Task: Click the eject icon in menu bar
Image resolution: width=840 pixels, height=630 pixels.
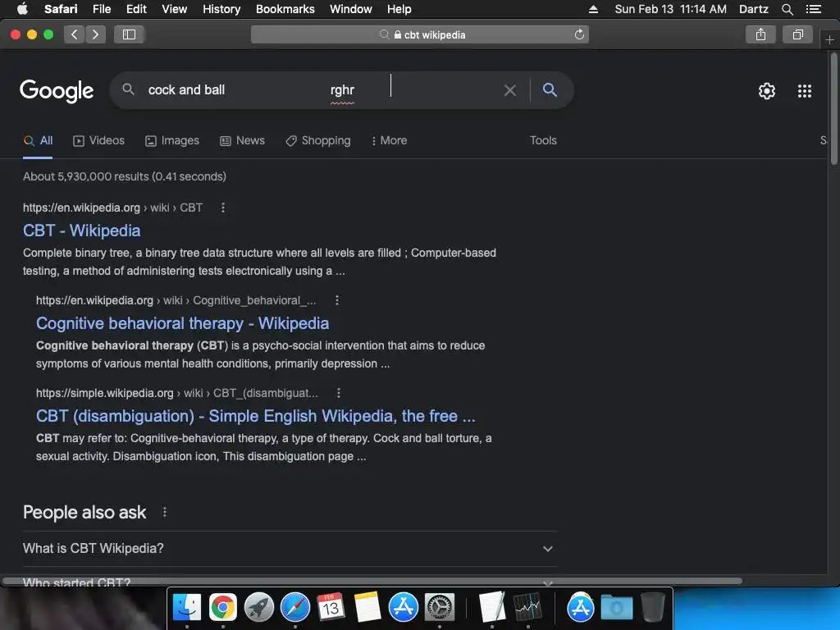Action: tap(593, 9)
